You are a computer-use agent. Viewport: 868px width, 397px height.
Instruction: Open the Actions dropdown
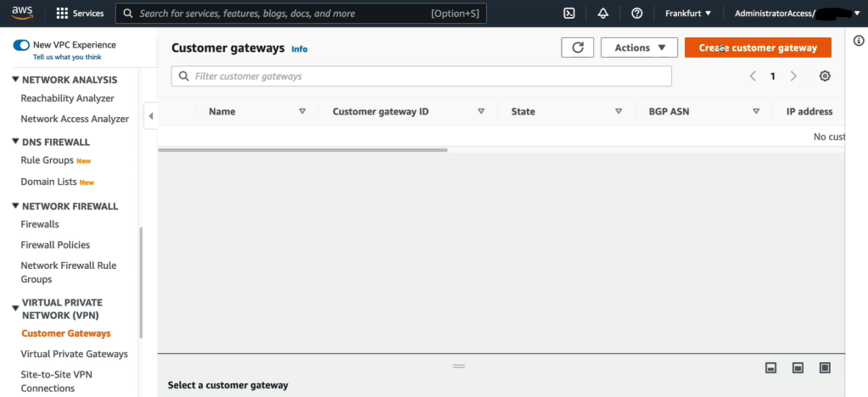[639, 48]
